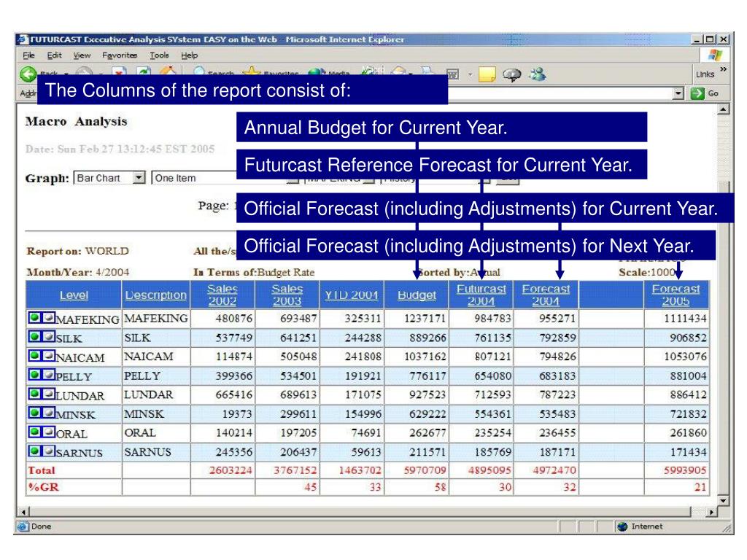The image size is (747, 560).
Task: Click the grey ball icon in LUNDAR row
Action: [49, 394]
